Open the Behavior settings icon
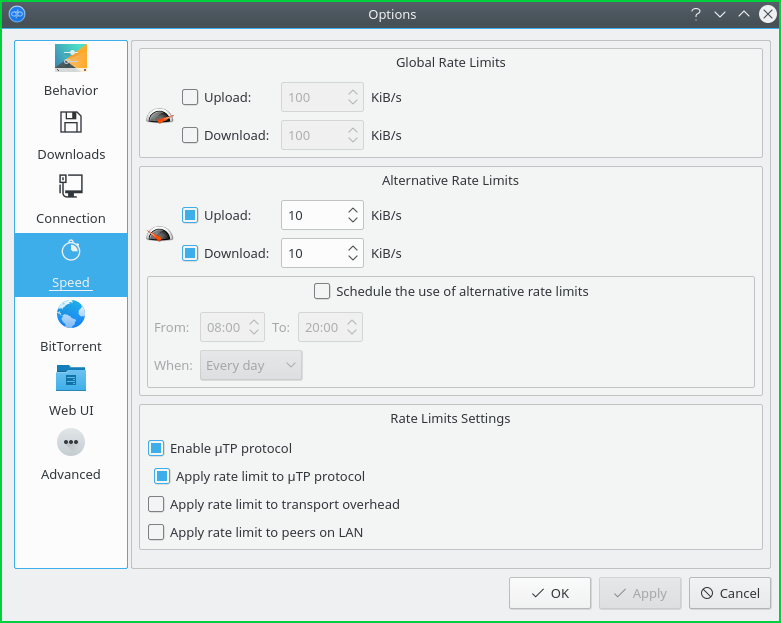Screen dimensions: 781x623 [71, 59]
